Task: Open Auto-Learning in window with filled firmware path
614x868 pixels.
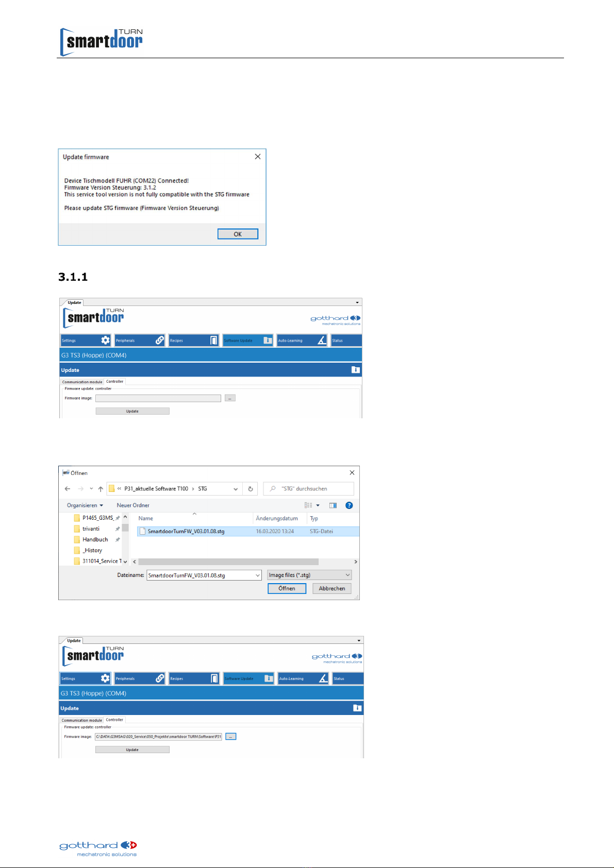Action: pos(304,678)
